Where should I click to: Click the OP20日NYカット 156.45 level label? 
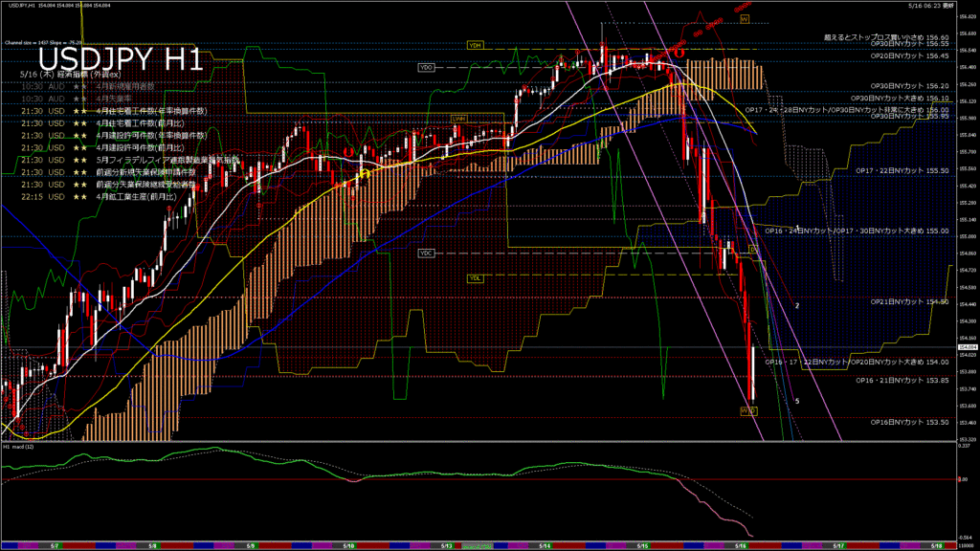(908, 56)
